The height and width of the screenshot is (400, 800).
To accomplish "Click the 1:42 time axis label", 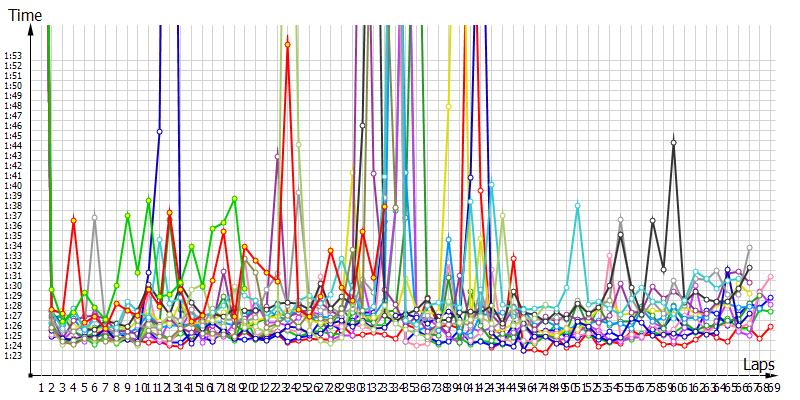I will pos(13,166).
